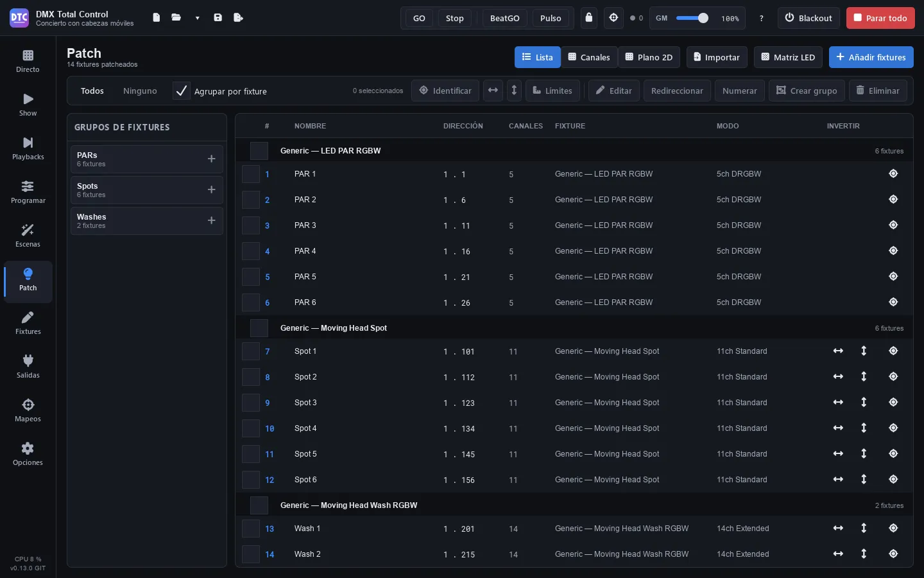
Task: Open the folder icon in header
Action: (176, 18)
